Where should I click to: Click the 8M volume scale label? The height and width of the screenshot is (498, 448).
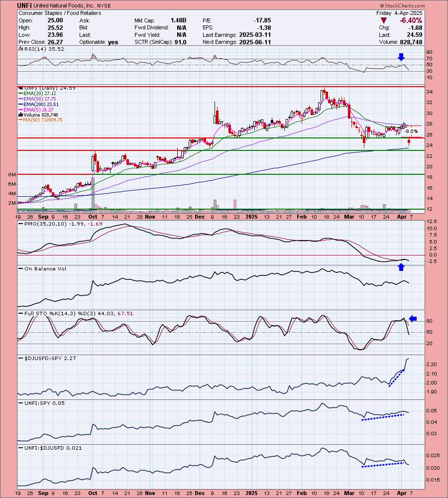(12, 175)
